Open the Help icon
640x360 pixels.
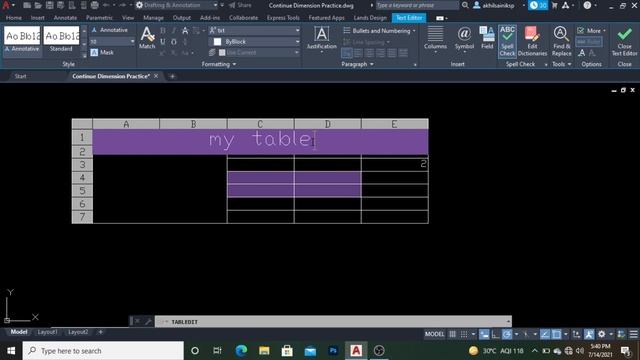point(587,5)
